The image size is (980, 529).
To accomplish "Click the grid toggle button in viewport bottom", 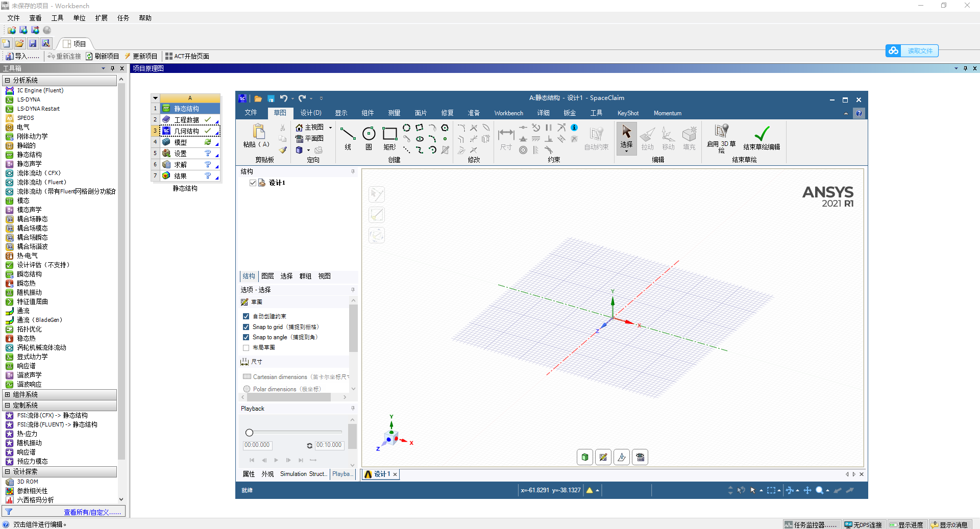I will 640,457.
